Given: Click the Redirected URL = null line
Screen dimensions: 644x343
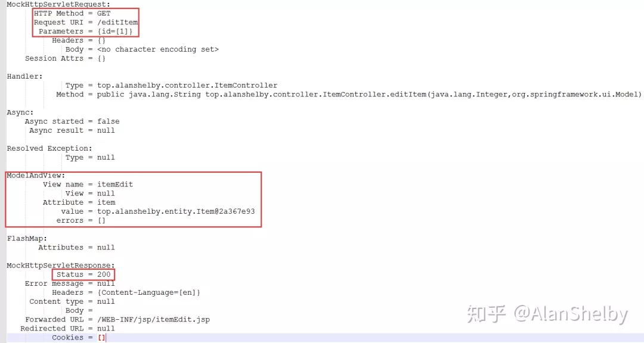Looking at the screenshot, I should pyautogui.click(x=67, y=329).
